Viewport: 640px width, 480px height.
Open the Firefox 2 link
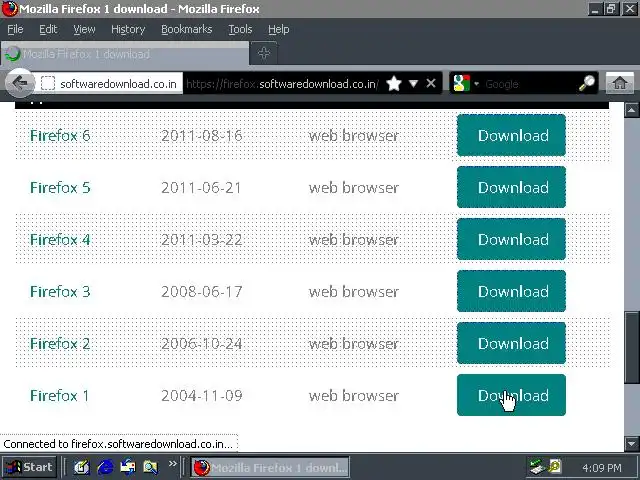(60, 344)
